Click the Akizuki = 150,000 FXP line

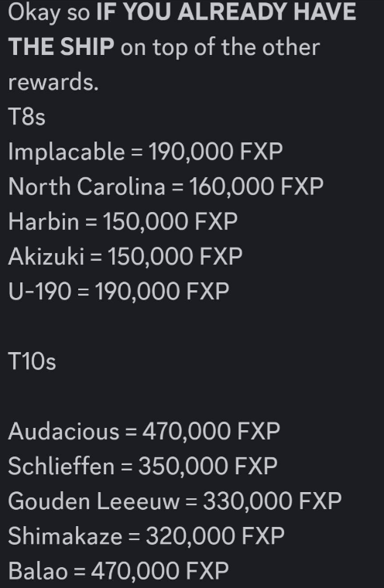(x=125, y=257)
